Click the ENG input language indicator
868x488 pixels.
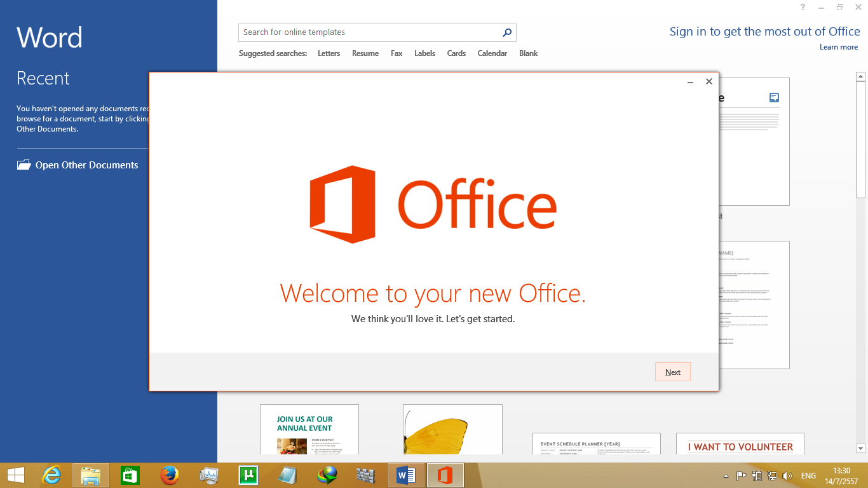808,476
